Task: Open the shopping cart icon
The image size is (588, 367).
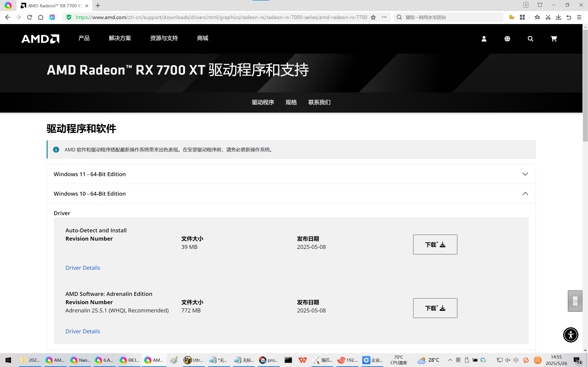Action: pyautogui.click(x=554, y=39)
